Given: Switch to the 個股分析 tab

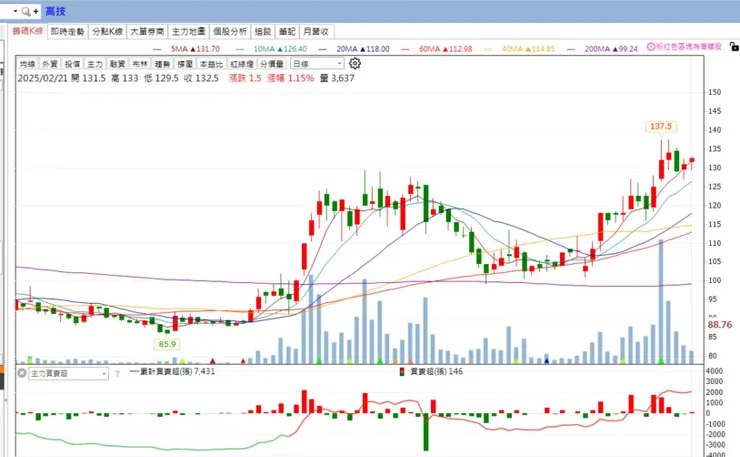Looking at the screenshot, I should coord(230,32).
